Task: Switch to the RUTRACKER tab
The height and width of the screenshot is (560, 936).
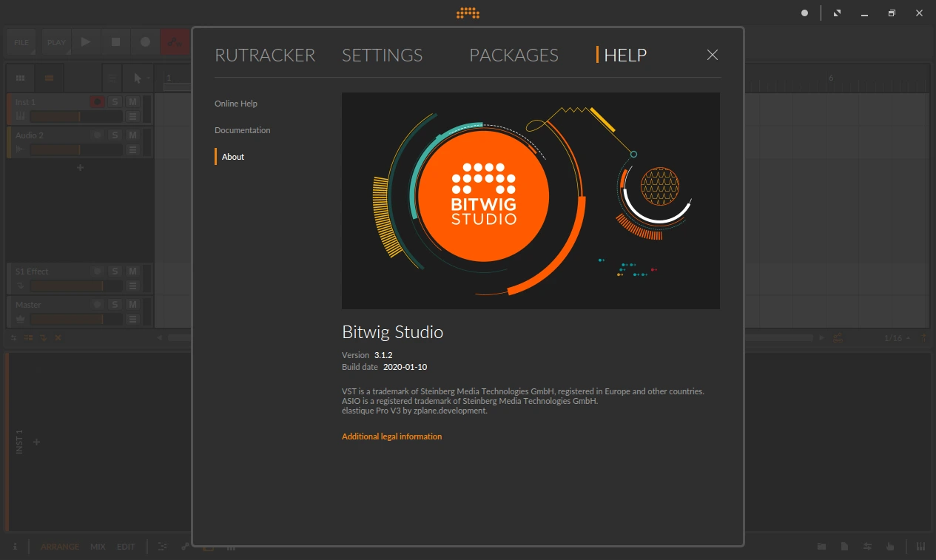Action: tap(265, 55)
